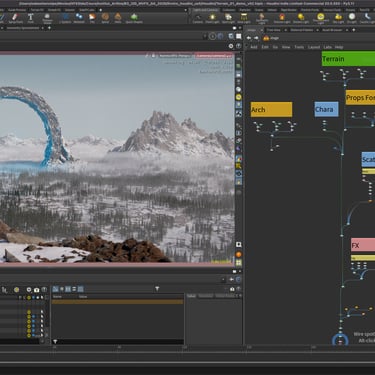Screen dimensions: 375x375
Task: Toggle first blue-highlighted spreadsheet view button
Action: [55, 289]
